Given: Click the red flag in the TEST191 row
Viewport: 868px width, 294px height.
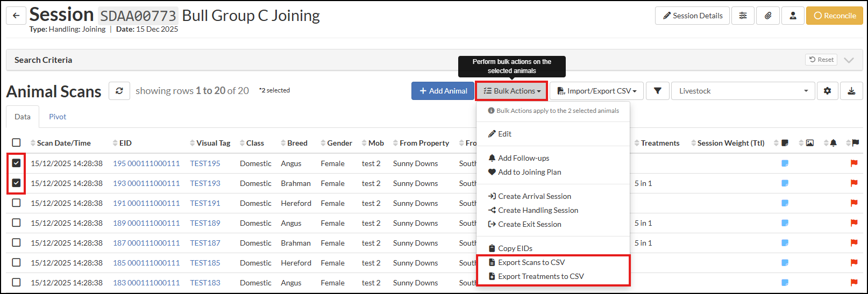Looking at the screenshot, I should pos(853,203).
